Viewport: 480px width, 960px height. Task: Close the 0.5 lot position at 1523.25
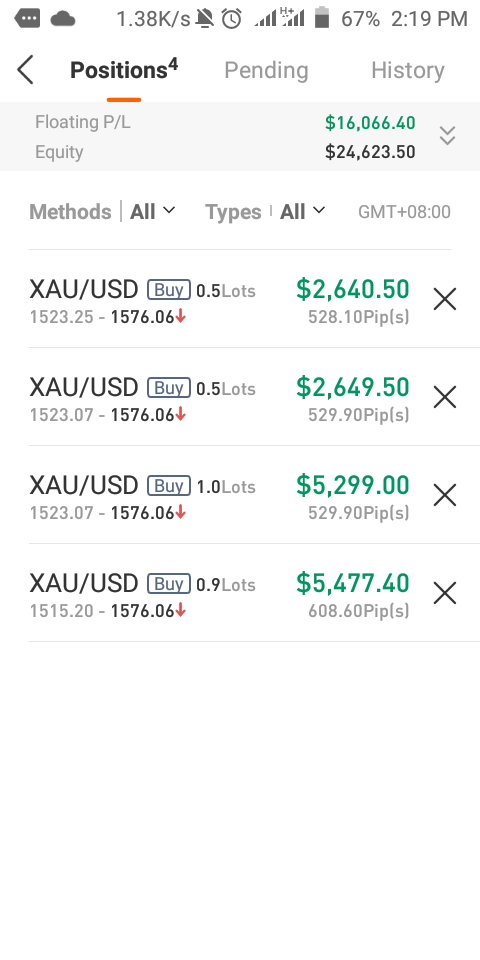(445, 299)
